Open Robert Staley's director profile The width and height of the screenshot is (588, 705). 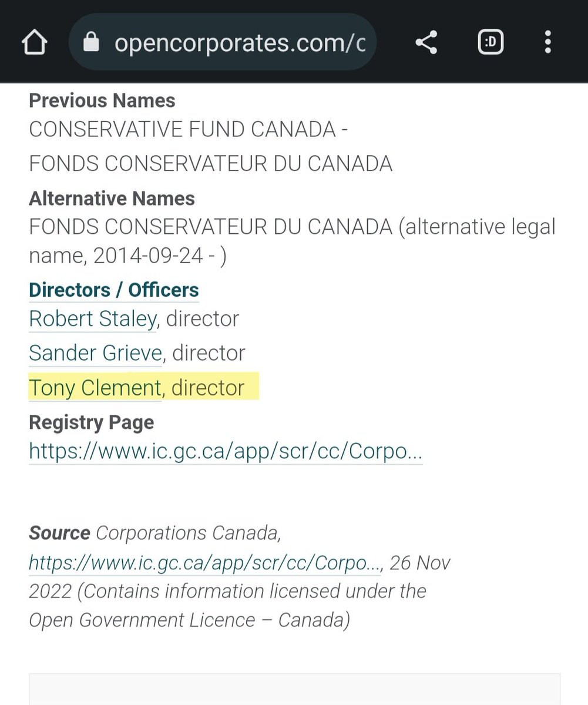92,319
